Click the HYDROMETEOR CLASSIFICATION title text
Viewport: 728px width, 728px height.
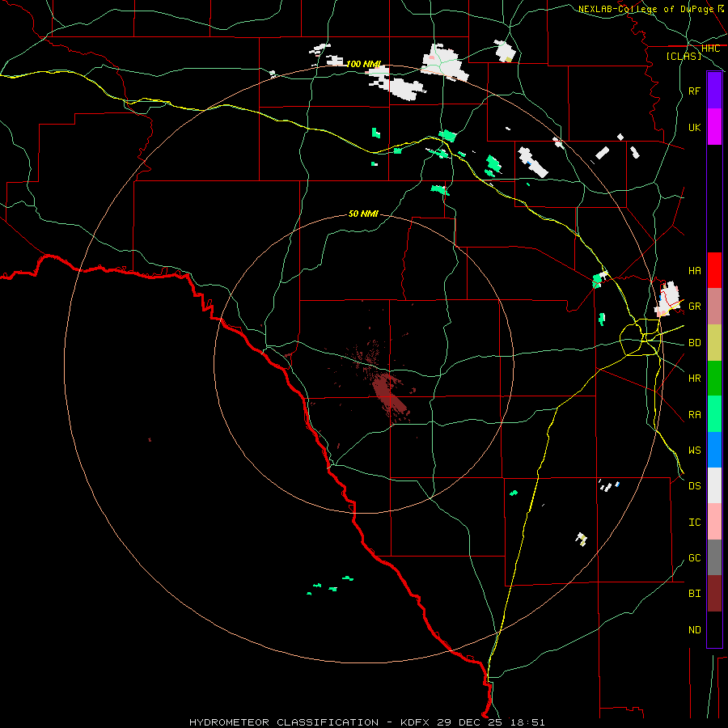click(284, 722)
